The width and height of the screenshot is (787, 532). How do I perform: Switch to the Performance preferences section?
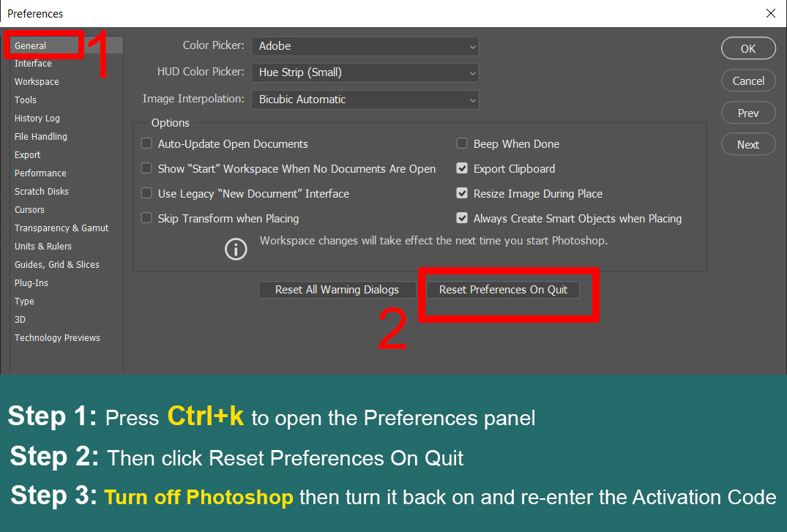pyautogui.click(x=40, y=173)
